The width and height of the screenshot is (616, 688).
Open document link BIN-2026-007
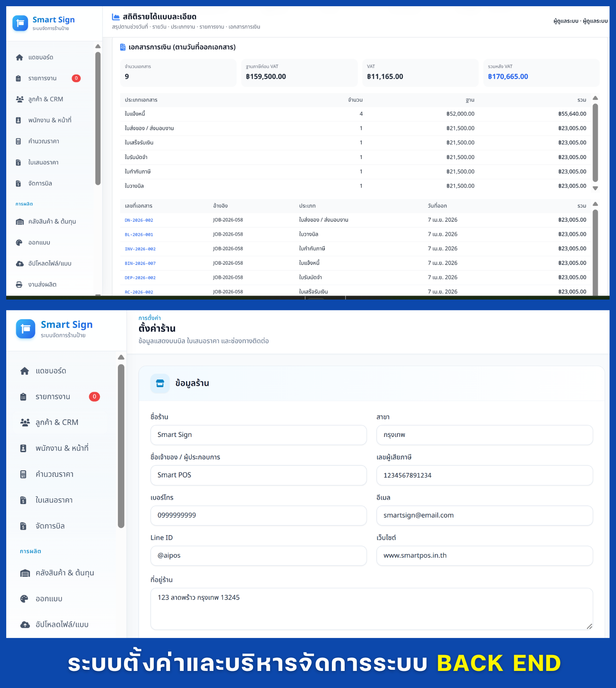coord(140,263)
